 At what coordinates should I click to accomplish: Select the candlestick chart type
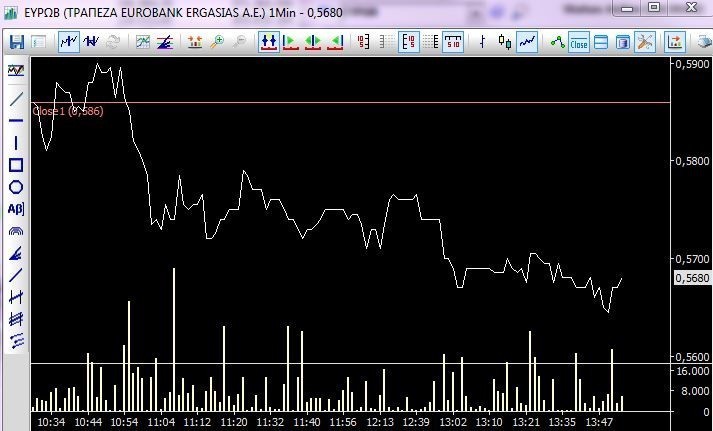pos(504,42)
